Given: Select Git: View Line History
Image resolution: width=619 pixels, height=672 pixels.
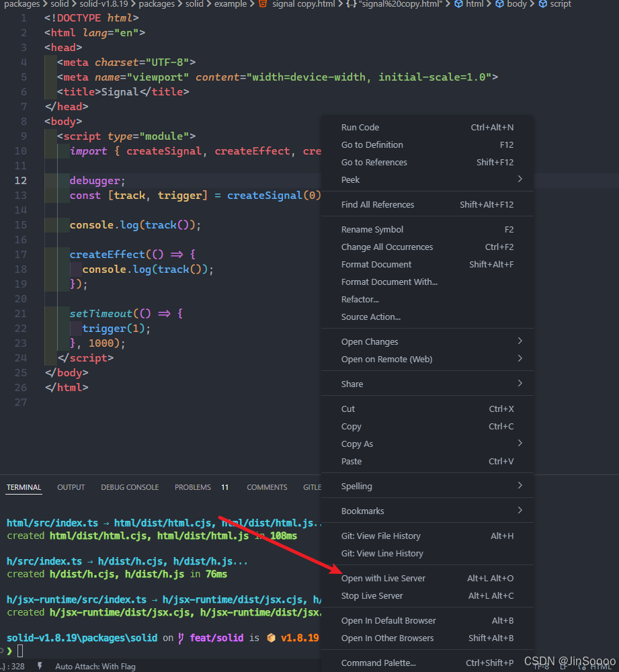Looking at the screenshot, I should pyautogui.click(x=427, y=554).
